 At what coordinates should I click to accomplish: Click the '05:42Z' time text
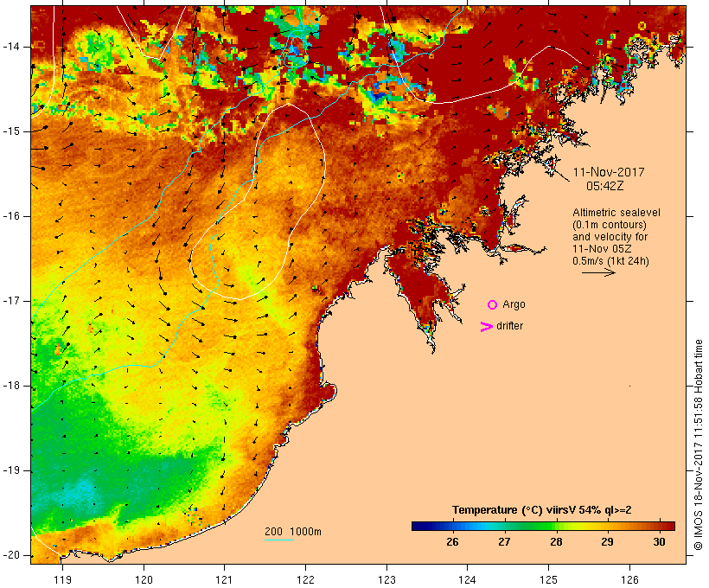(605, 186)
